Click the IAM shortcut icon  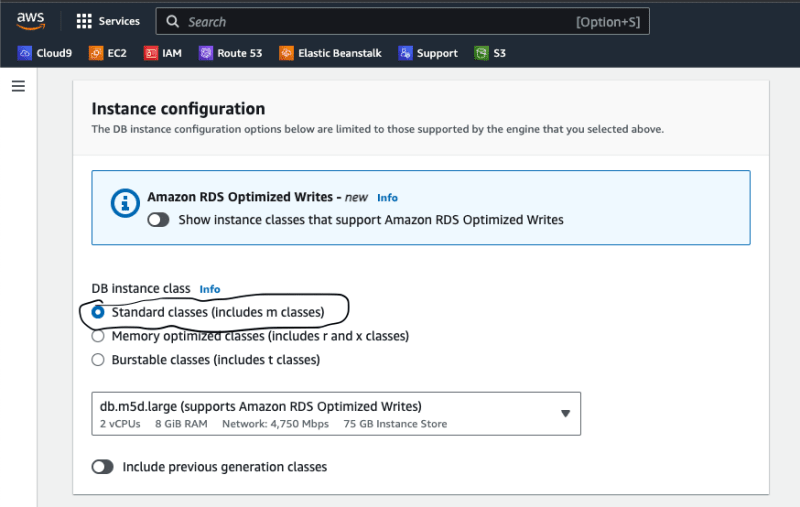click(x=151, y=53)
